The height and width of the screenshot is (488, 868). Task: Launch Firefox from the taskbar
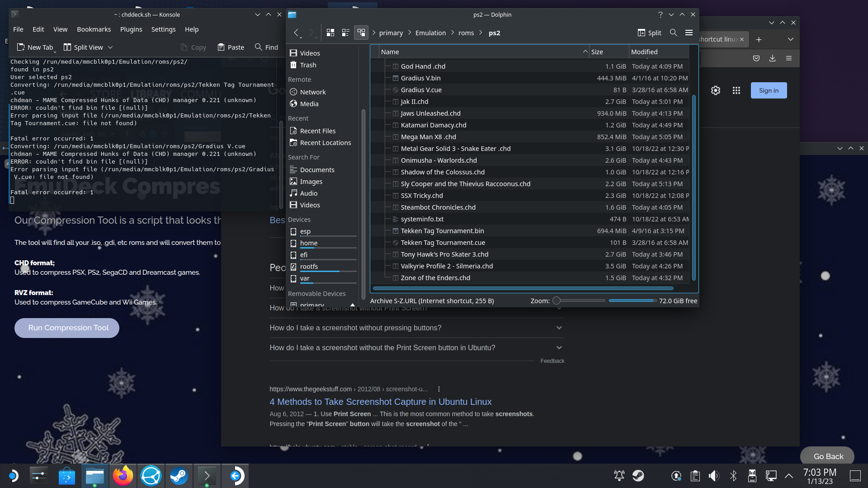point(123,475)
